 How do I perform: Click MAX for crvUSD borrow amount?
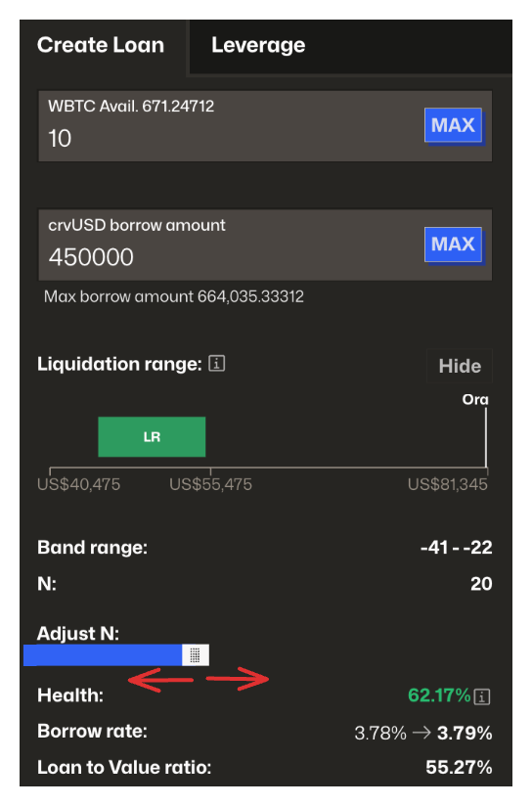pos(453,245)
